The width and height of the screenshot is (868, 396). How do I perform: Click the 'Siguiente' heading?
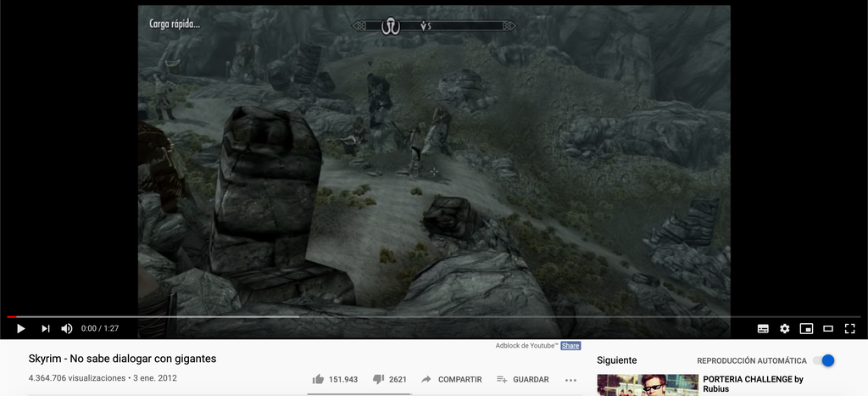pyautogui.click(x=617, y=360)
